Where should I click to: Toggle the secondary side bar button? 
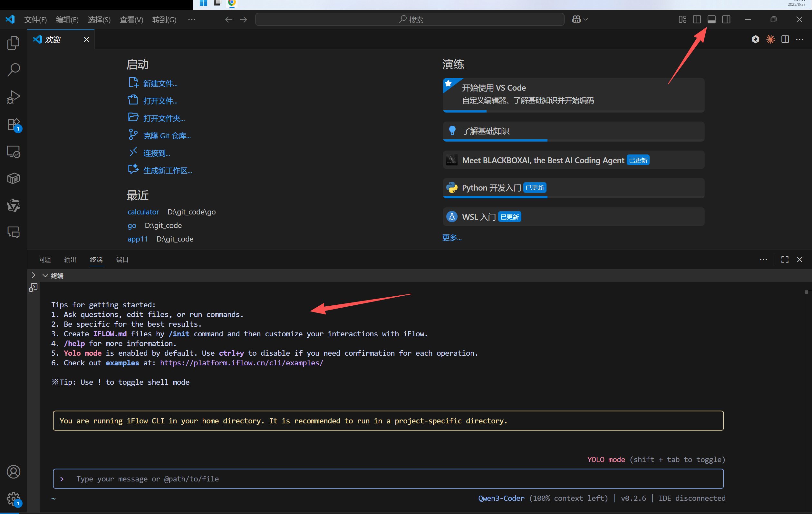[726, 20]
